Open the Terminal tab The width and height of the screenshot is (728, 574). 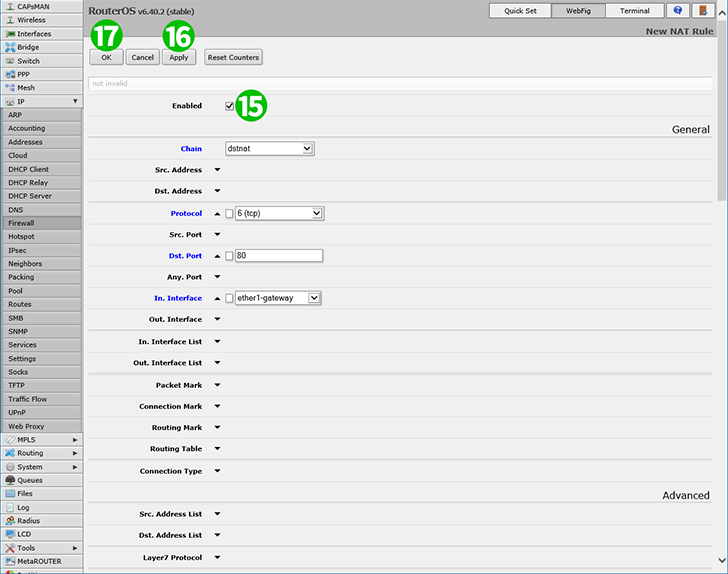[x=635, y=11]
